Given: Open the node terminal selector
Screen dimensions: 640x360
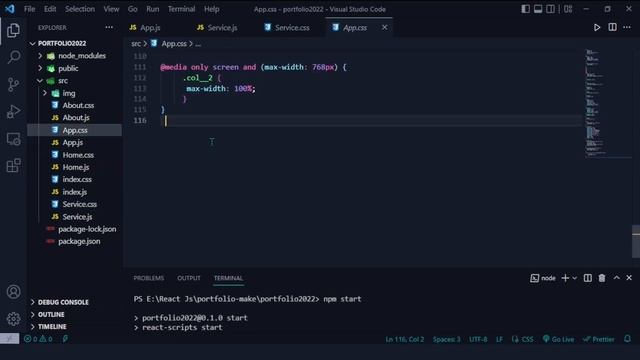Looking at the screenshot, I should pyautogui.click(x=543, y=278).
